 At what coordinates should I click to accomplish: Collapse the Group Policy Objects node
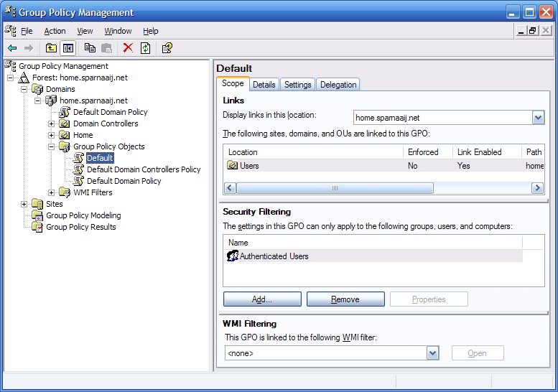(x=52, y=146)
